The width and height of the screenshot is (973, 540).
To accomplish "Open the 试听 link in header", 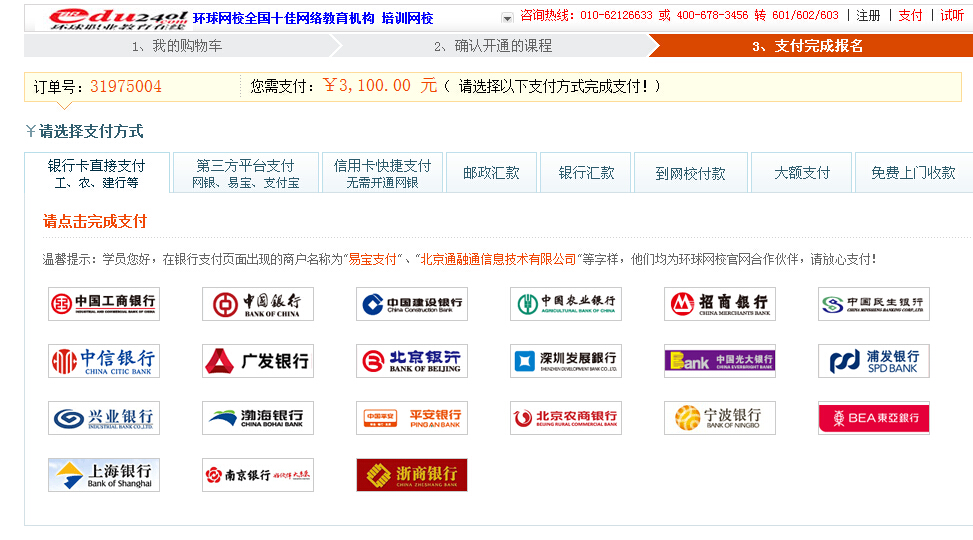I will [952, 16].
